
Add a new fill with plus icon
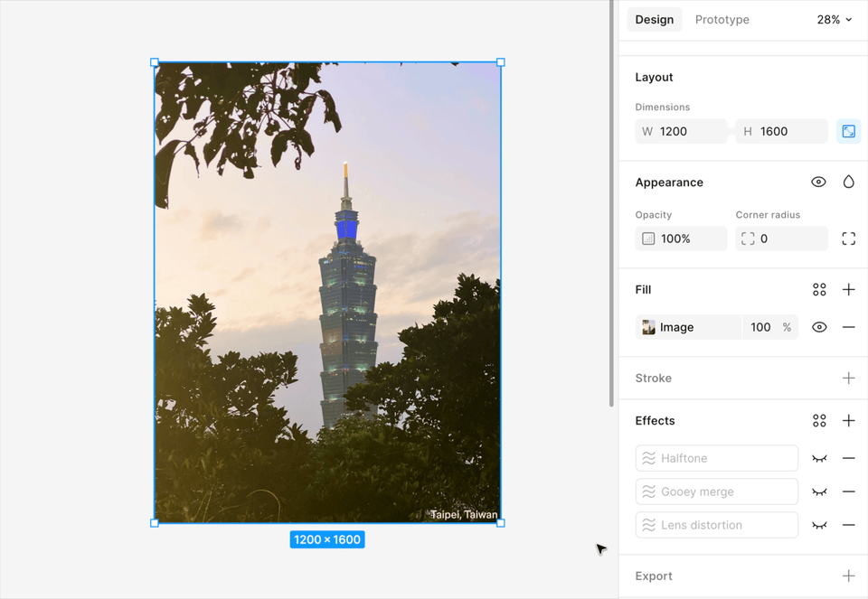pos(848,289)
